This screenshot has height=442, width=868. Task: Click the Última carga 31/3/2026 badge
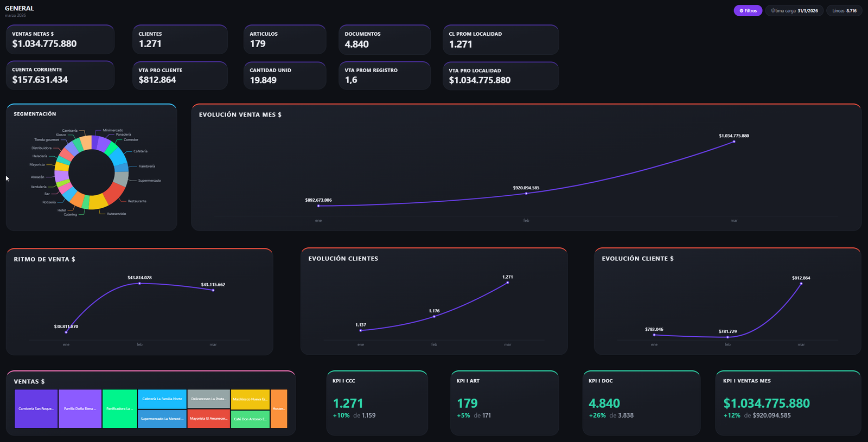(795, 11)
